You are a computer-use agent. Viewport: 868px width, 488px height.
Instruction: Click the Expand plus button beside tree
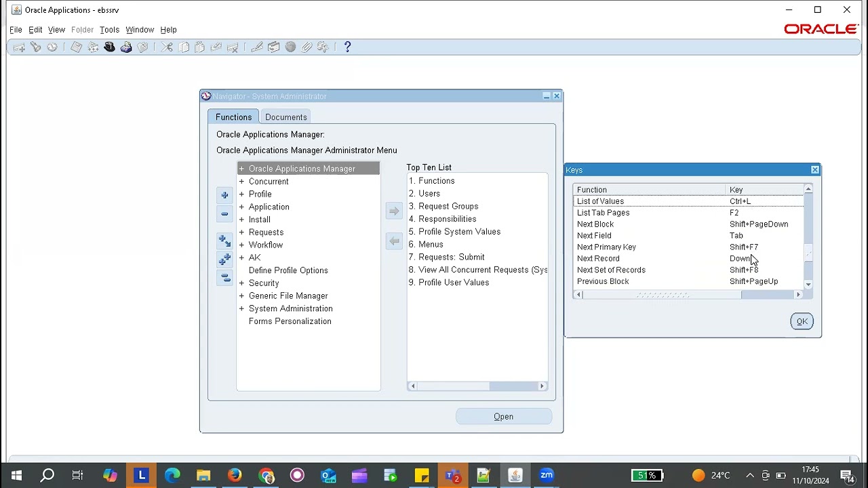pos(224,195)
